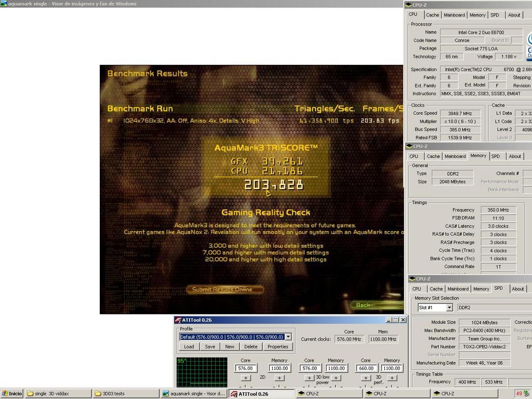Click the '2048 MBytes' memory size value

click(453, 182)
